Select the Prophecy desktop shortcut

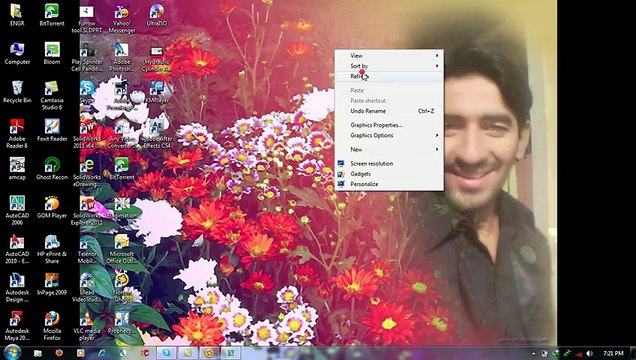(x=122, y=323)
